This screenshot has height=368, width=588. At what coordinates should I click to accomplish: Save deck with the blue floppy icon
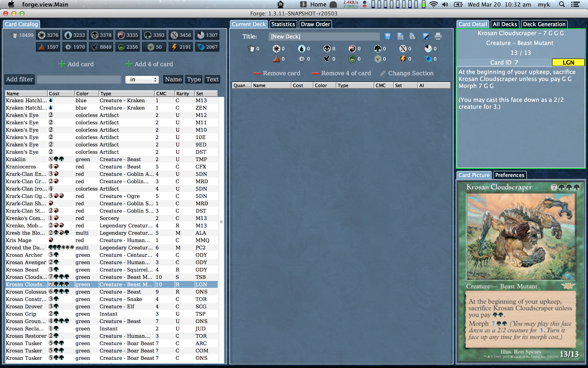pos(388,37)
